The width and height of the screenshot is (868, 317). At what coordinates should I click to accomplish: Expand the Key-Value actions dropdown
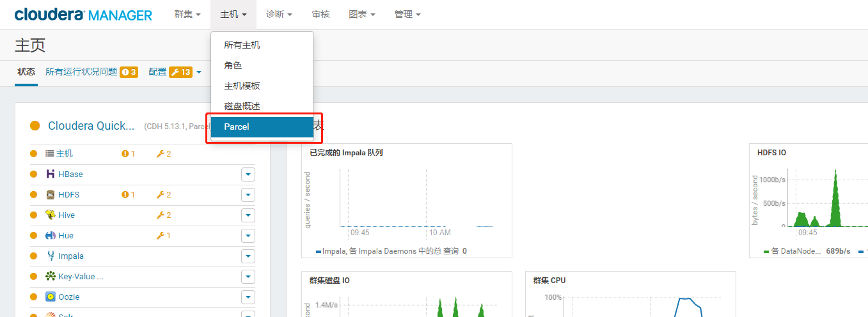point(248,276)
